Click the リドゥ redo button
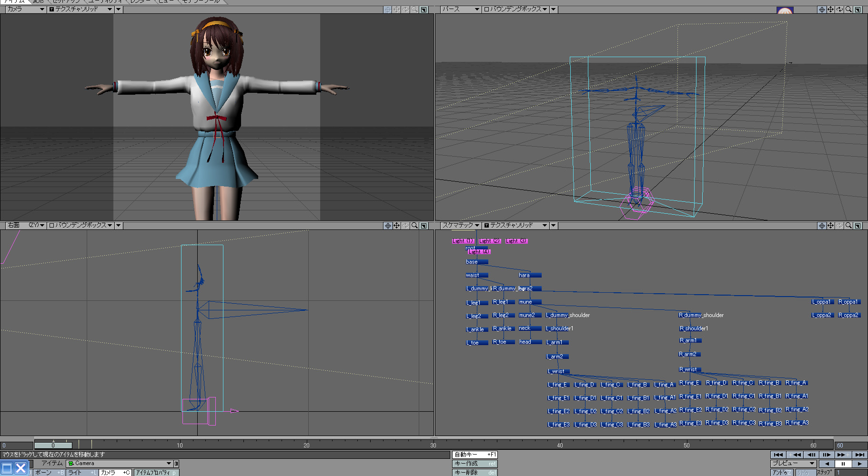 805,473
